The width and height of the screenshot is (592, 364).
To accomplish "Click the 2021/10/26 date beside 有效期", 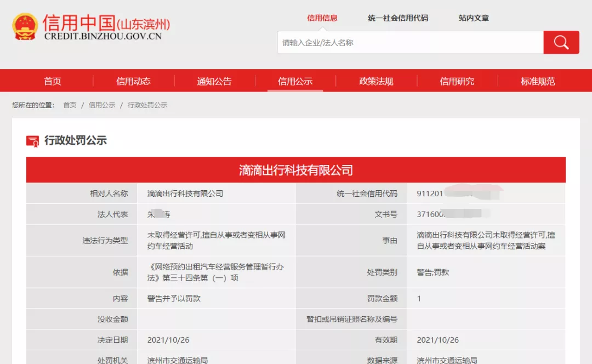I will [438, 340].
